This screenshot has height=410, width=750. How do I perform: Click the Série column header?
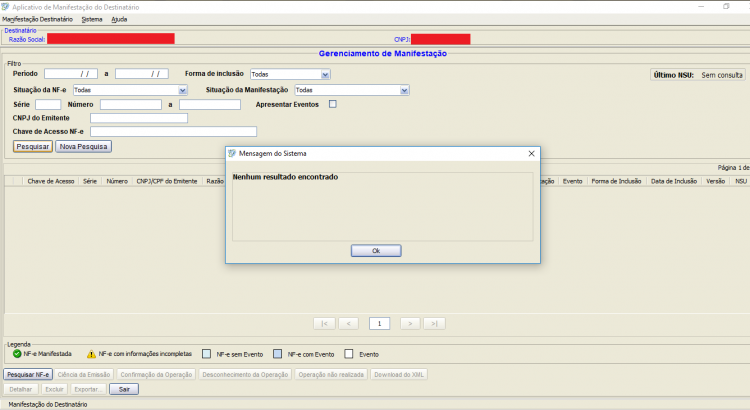tap(90, 181)
